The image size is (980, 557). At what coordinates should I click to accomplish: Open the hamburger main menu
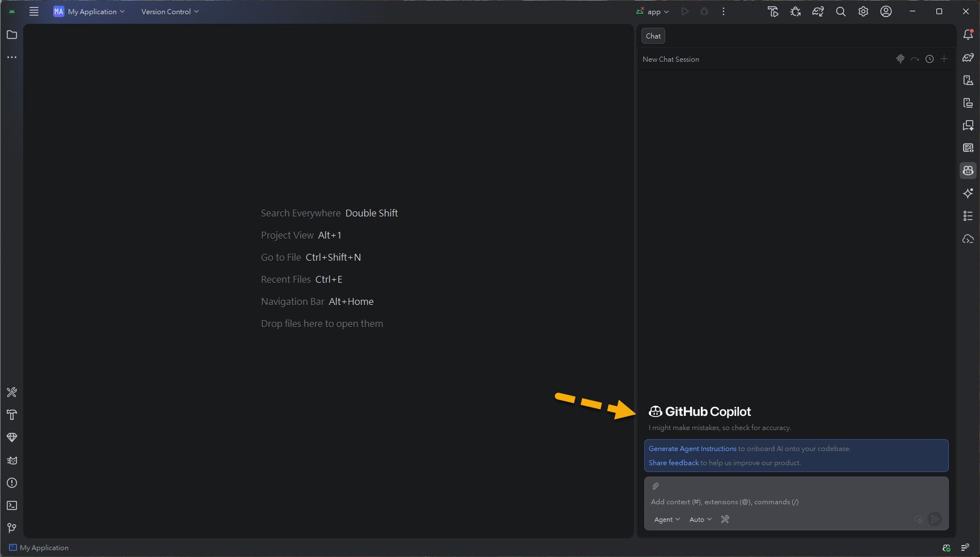point(34,11)
